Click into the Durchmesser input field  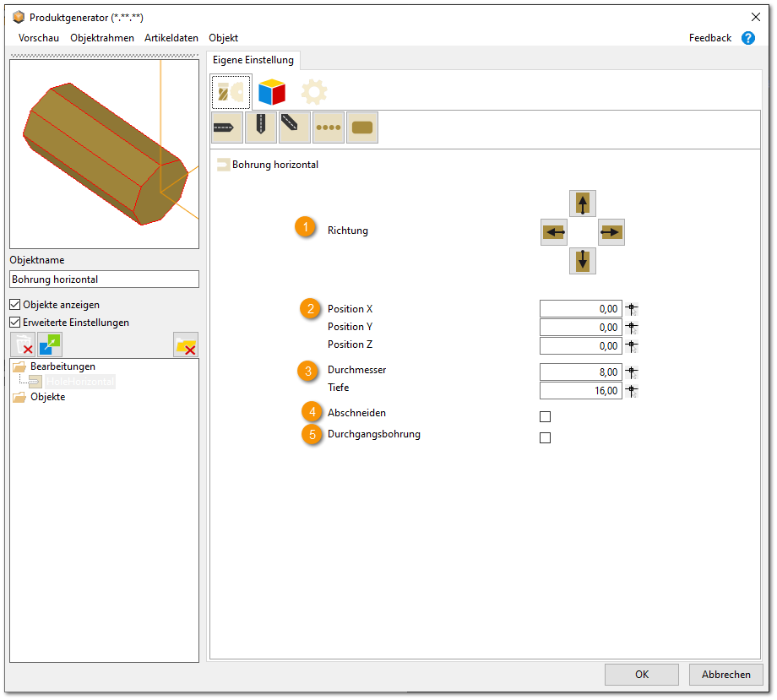point(580,372)
